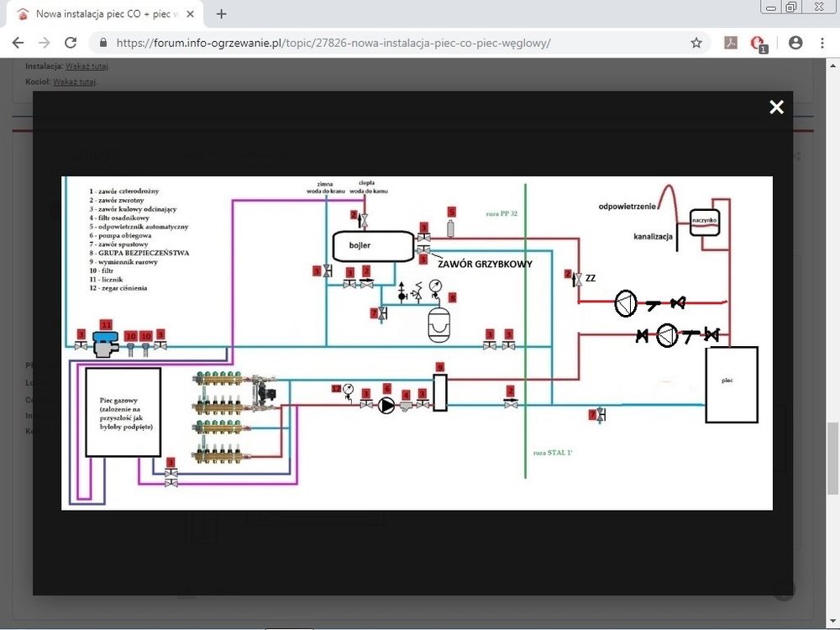Open the PDF extension icon
The height and width of the screenshot is (630, 840).
coord(731,43)
